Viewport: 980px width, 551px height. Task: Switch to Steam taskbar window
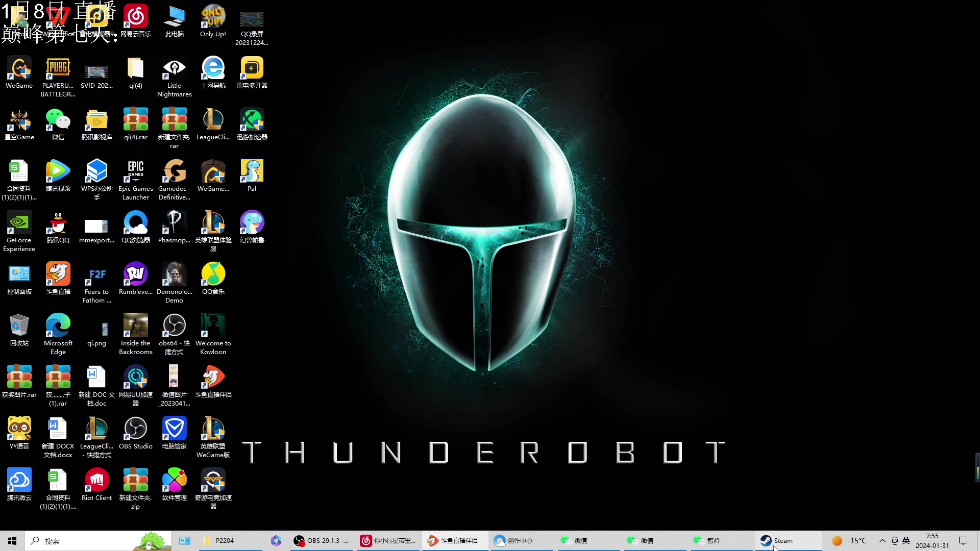[788, 541]
